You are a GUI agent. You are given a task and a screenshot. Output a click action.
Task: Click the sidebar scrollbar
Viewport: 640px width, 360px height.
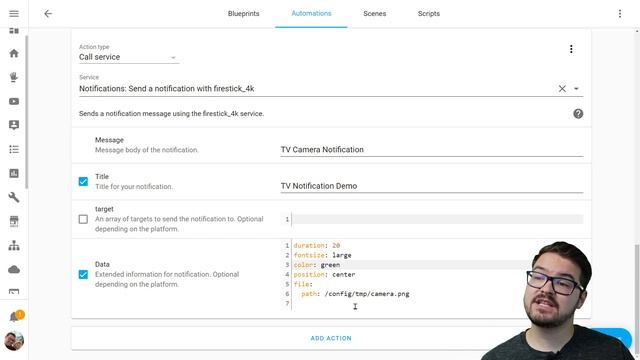point(27,112)
